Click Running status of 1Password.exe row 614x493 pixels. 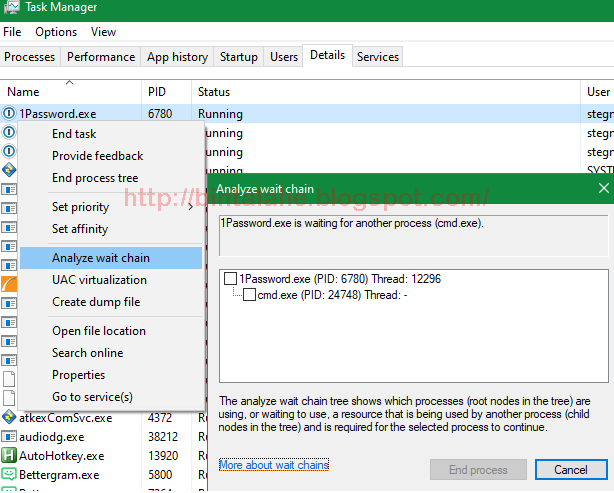coord(220,114)
